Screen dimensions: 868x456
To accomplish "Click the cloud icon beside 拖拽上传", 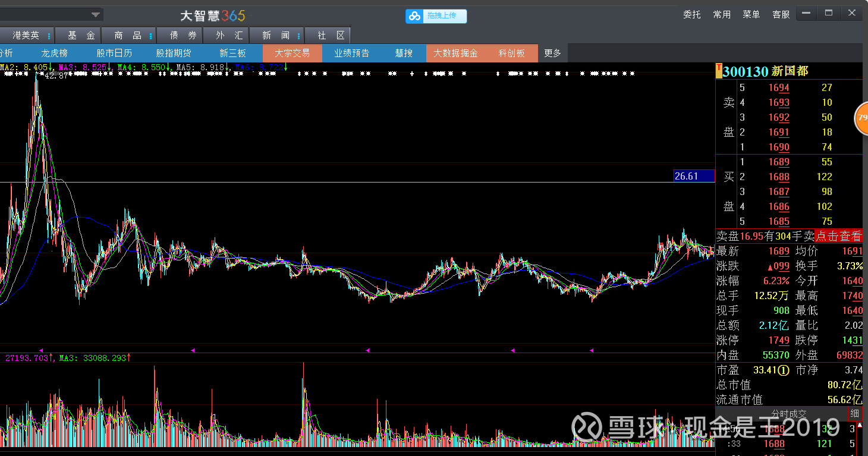I will 415,16.
